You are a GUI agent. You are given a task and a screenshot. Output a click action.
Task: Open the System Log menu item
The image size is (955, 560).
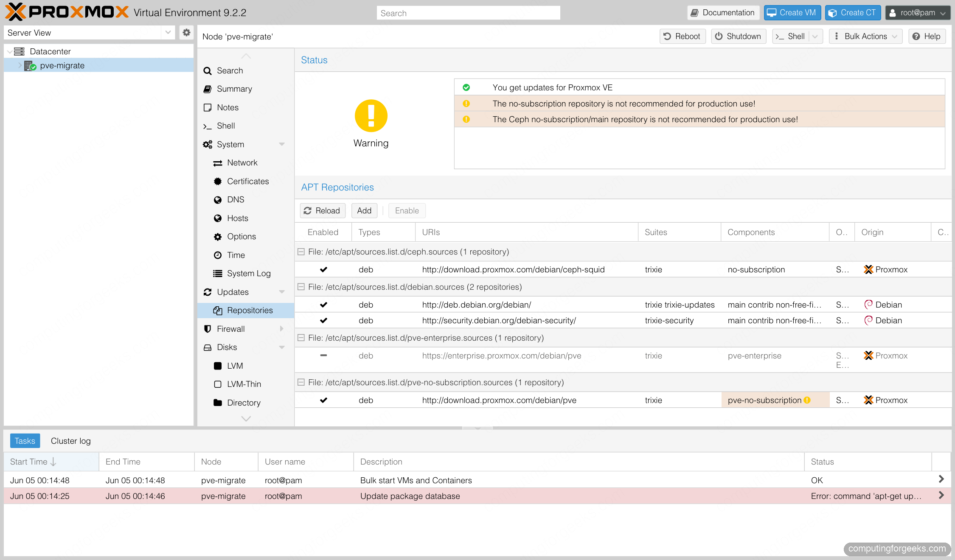[246, 274]
